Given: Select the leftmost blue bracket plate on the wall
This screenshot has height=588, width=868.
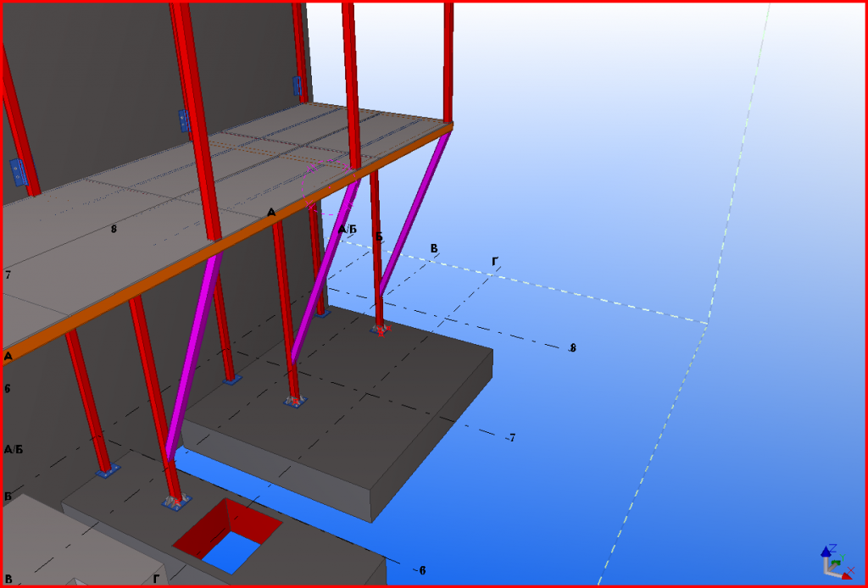Looking at the screenshot, I should [x=19, y=172].
